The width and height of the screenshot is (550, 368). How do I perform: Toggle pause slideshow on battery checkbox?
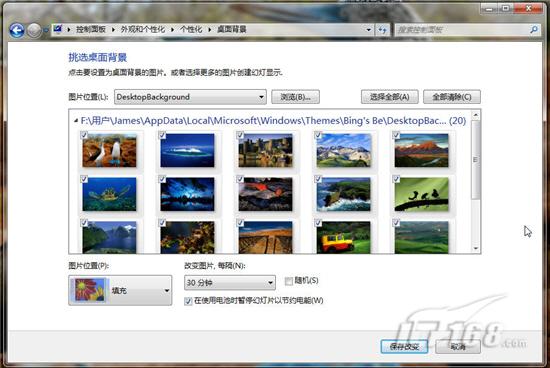coord(188,301)
